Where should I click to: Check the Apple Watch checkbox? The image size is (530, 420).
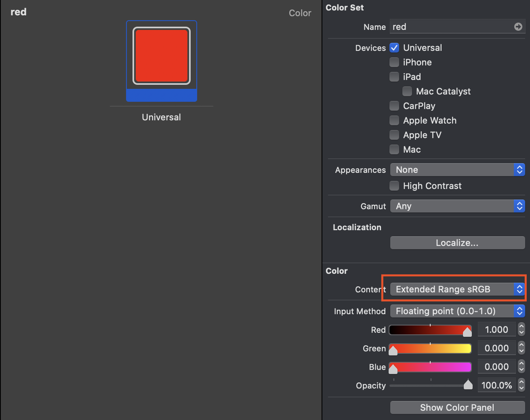pyautogui.click(x=394, y=120)
